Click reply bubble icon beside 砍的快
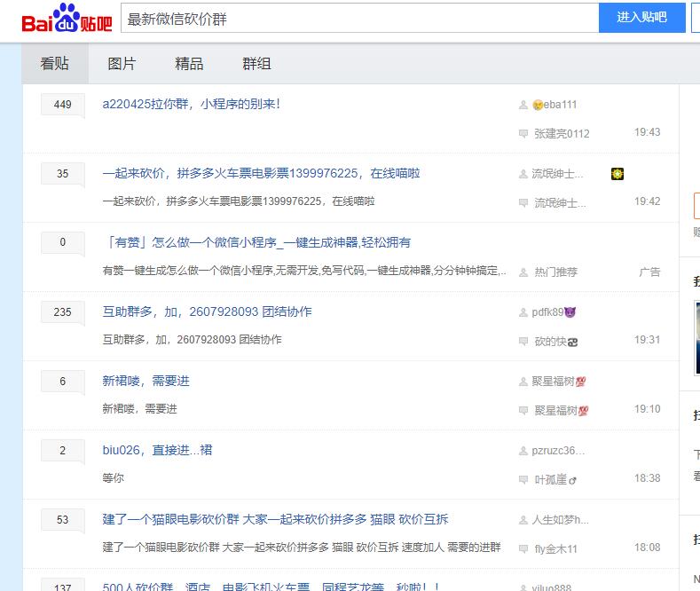Viewport: 700px width, 591px height. pos(523,341)
